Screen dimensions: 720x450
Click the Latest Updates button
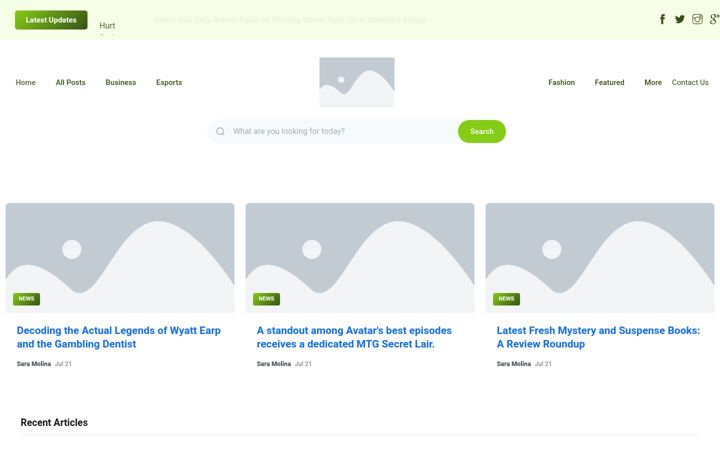(x=51, y=20)
